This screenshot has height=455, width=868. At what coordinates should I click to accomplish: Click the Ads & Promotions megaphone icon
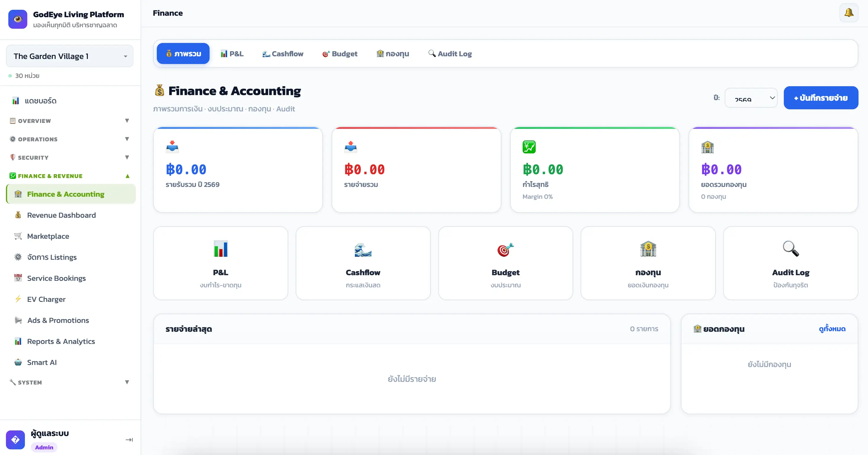[18, 320]
